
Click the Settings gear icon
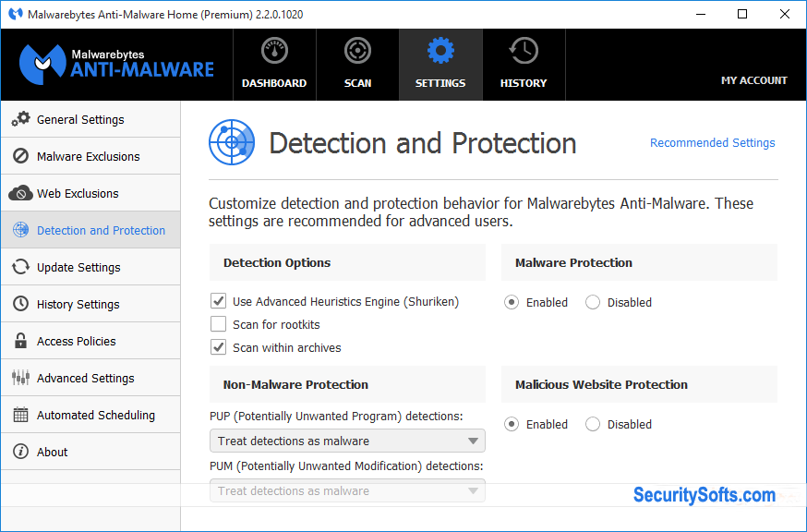(440, 51)
